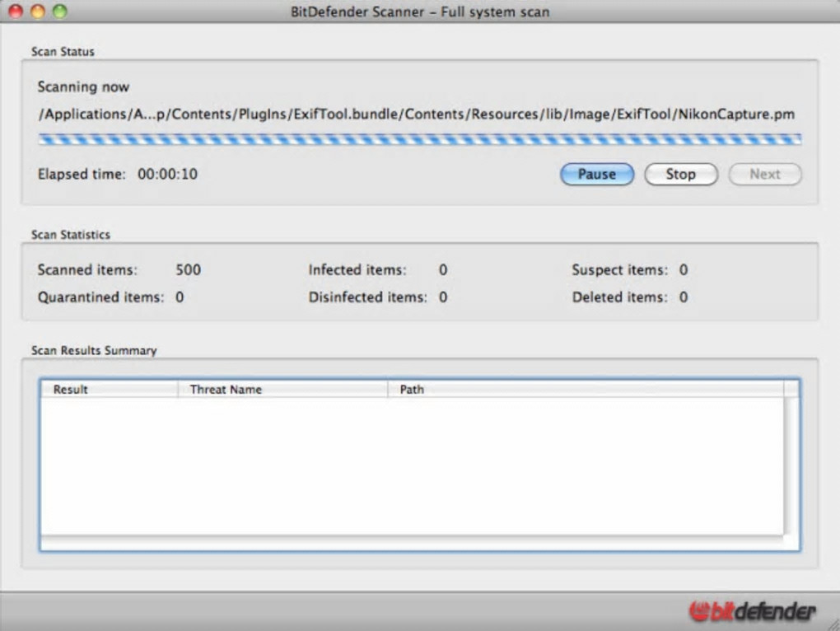The width and height of the screenshot is (840, 631).
Task: Click the Scan Results Summary heading
Action: coord(94,350)
